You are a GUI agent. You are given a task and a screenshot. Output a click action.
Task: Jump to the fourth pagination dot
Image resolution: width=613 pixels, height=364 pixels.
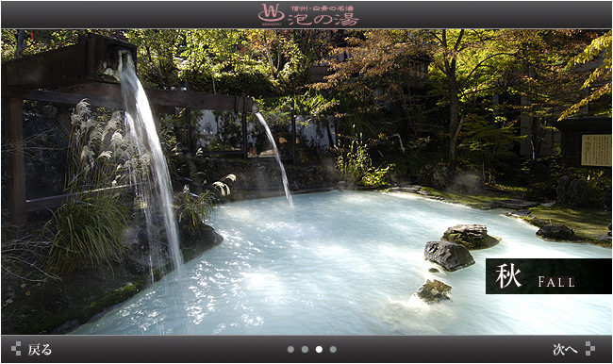(x=333, y=350)
